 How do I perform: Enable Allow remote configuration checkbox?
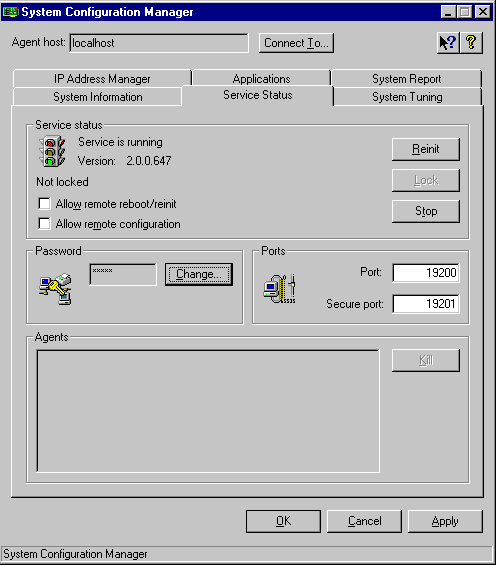44,224
